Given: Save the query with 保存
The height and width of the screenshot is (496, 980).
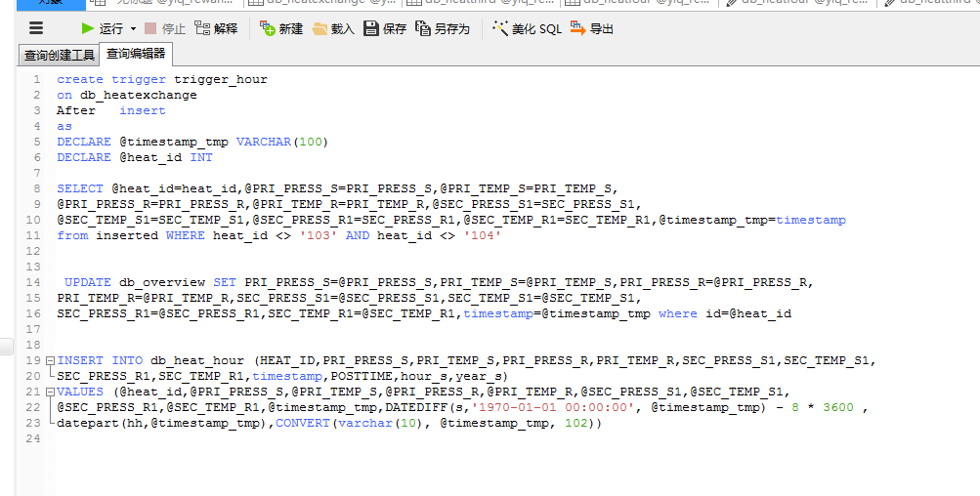Looking at the screenshot, I should pos(385,28).
